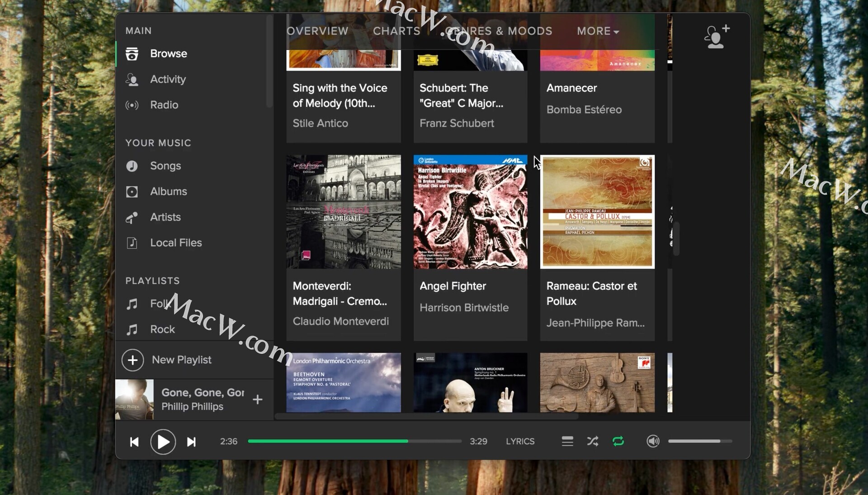Open the Castor & Pollux album cover
Screen dimensions: 868x495
coord(597,212)
